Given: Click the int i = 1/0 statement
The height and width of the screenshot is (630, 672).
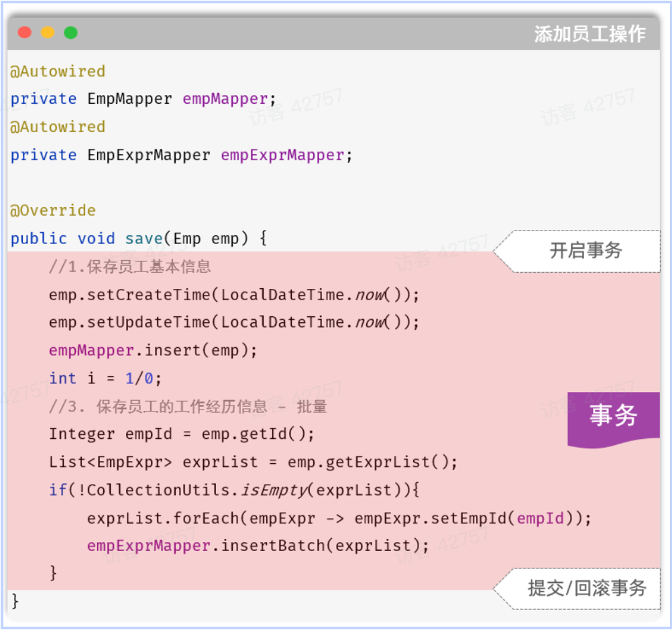Looking at the screenshot, I should pos(105,378).
